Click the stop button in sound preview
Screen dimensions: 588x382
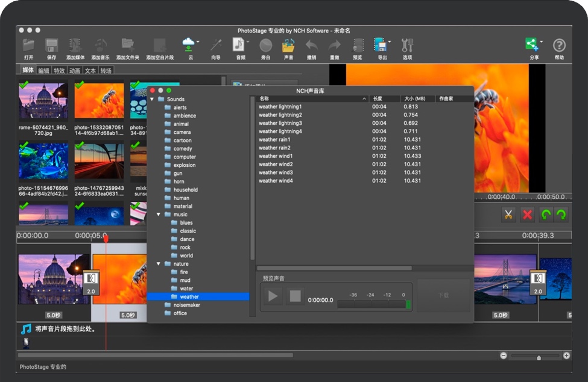(295, 296)
